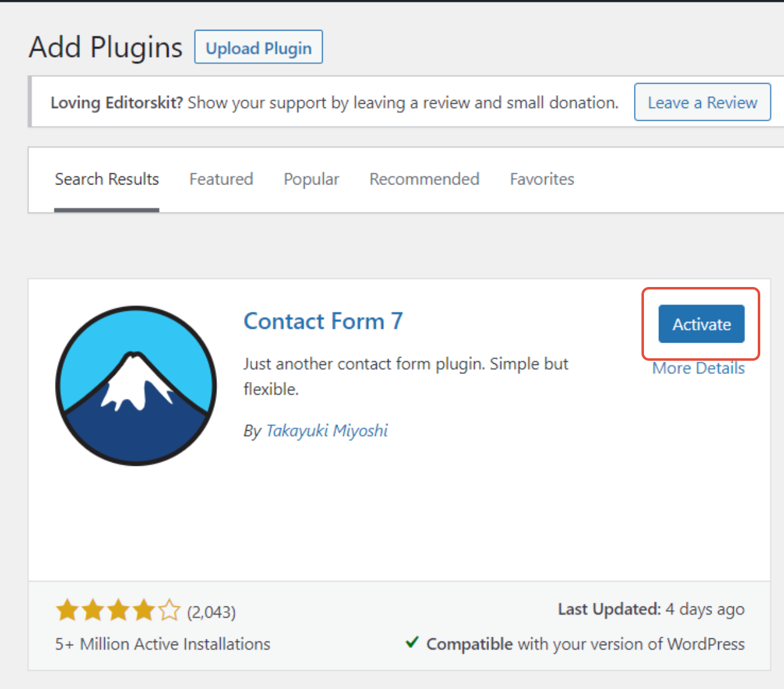
Task: Activate the Contact Form 7 plugin
Action: 701,324
